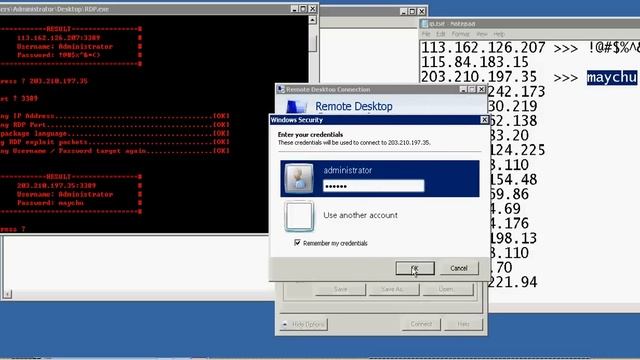Select the administrator user avatar icon
Image resolution: width=640 pixels, height=360 pixels.
[299, 178]
